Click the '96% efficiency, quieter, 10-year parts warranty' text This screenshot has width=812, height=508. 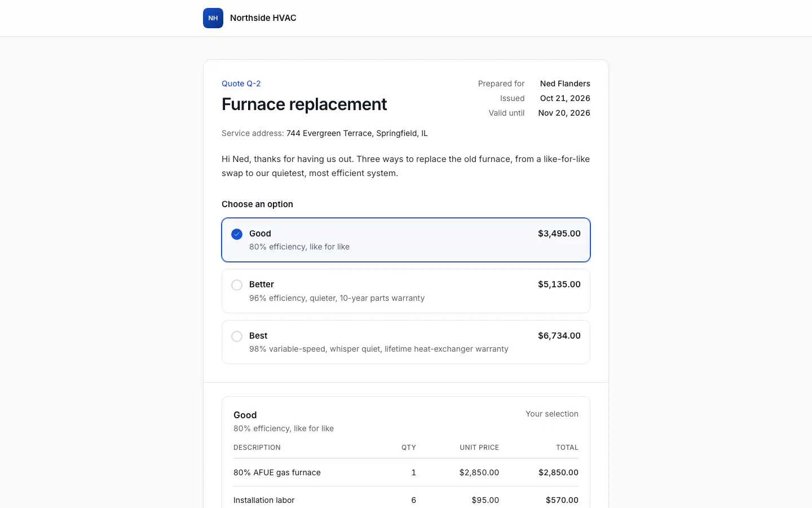(337, 298)
